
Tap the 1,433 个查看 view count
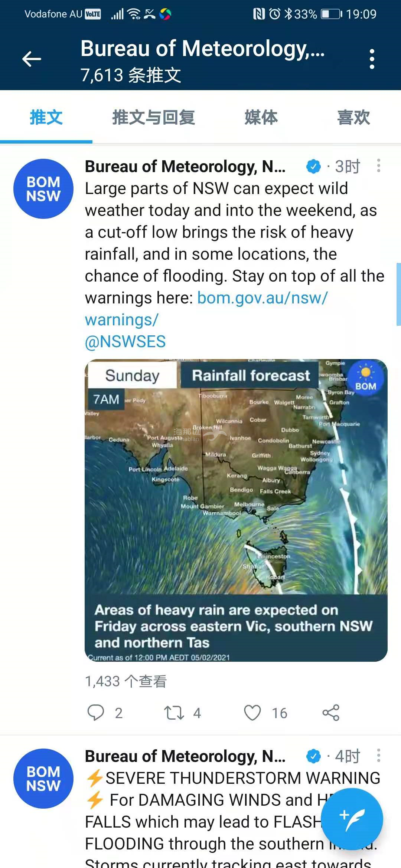pos(126,681)
